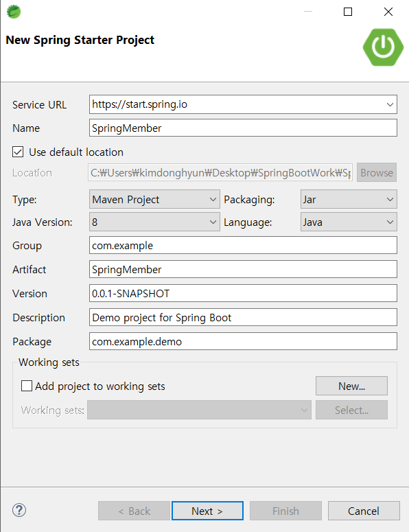409x532 pixels.
Task: Click the Location path field
Action: coord(220,172)
